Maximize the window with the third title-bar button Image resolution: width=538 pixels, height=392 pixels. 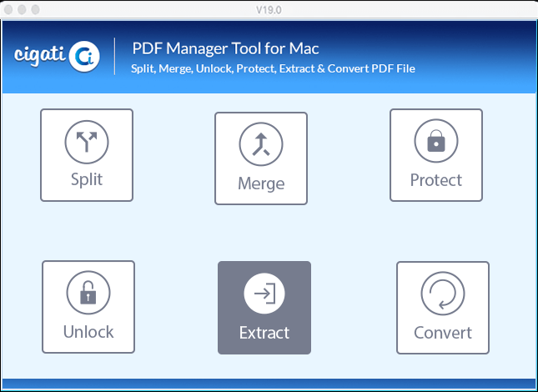coord(35,10)
